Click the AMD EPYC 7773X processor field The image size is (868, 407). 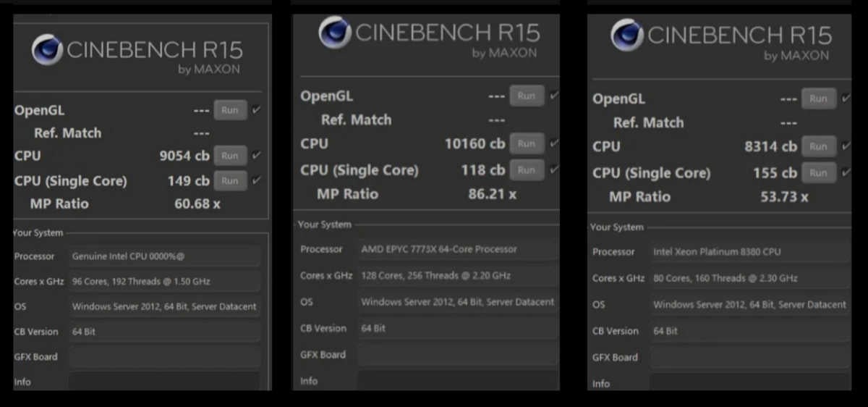click(x=458, y=249)
